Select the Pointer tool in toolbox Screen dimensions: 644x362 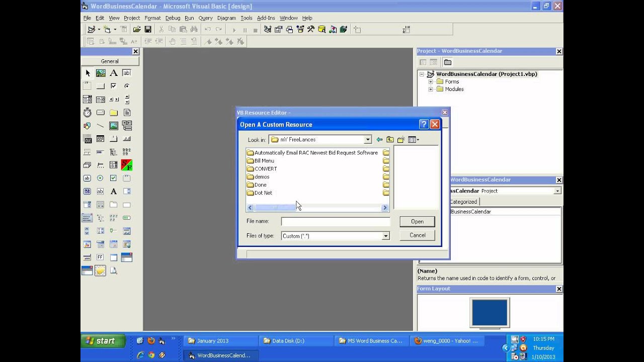(x=88, y=73)
